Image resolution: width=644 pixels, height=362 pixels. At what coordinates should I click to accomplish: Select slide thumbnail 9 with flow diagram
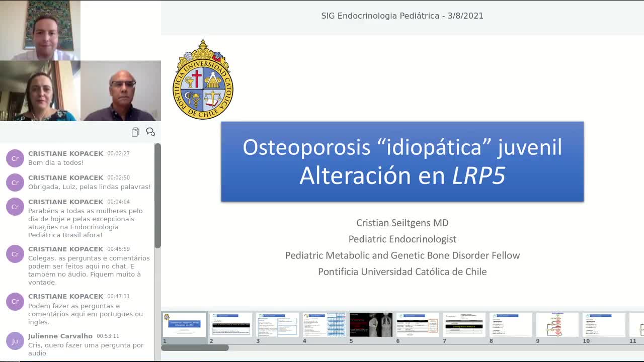[x=557, y=325]
